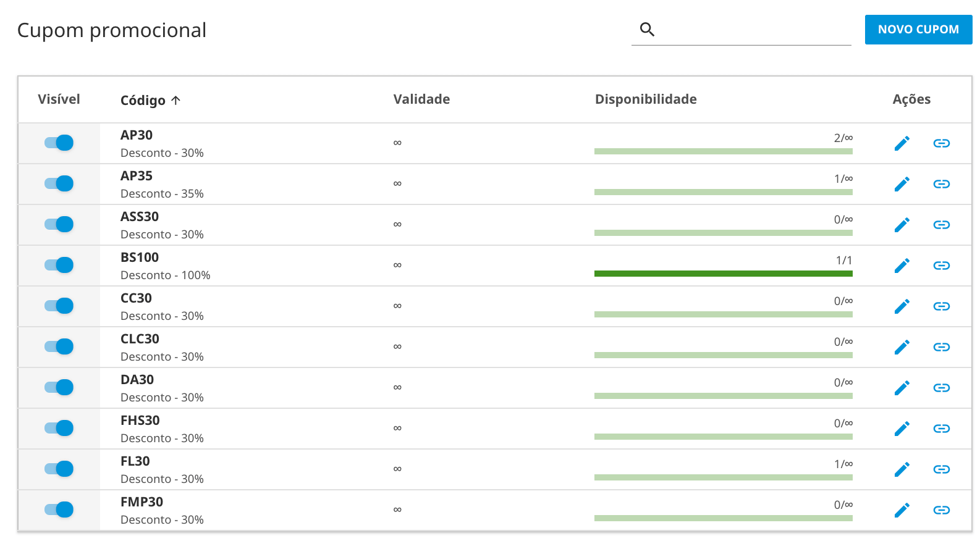Copy link for the FL30 coupon
Viewport: 980px width, 541px height.
tap(942, 469)
